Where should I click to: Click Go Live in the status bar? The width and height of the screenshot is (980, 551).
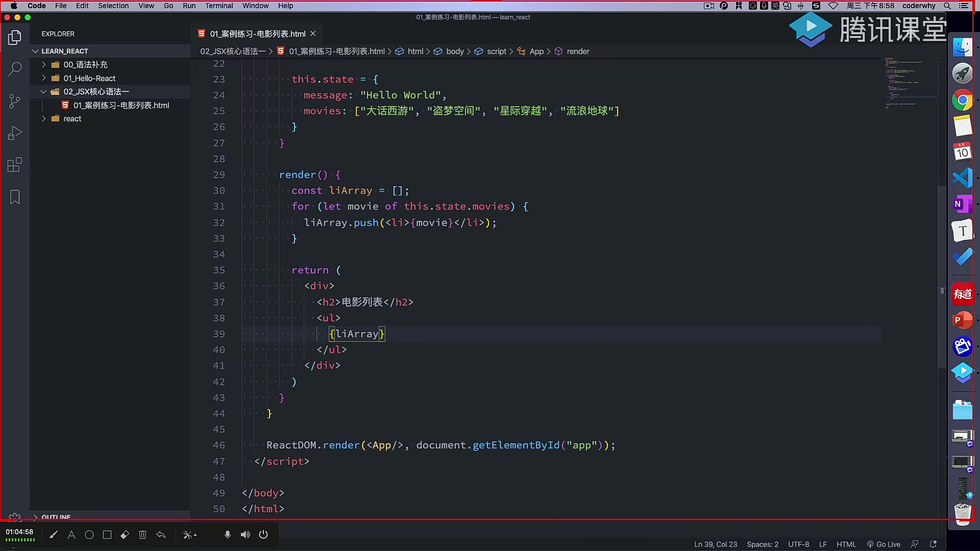pyautogui.click(x=884, y=544)
